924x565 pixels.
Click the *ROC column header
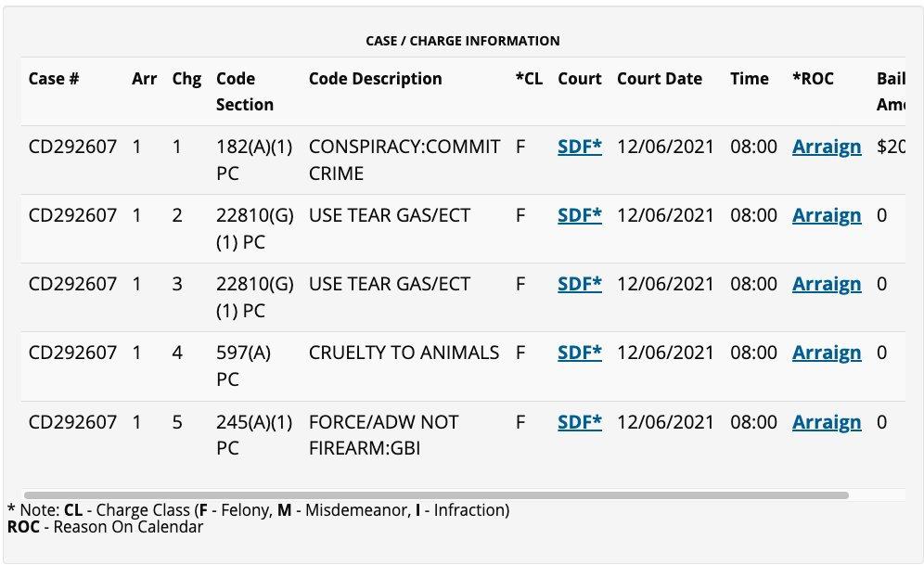coord(813,79)
